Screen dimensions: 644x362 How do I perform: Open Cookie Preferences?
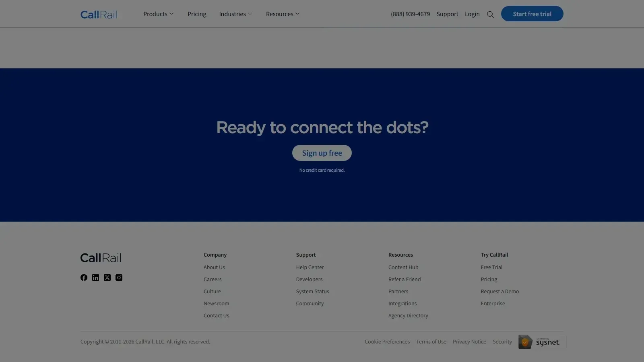tap(387, 342)
